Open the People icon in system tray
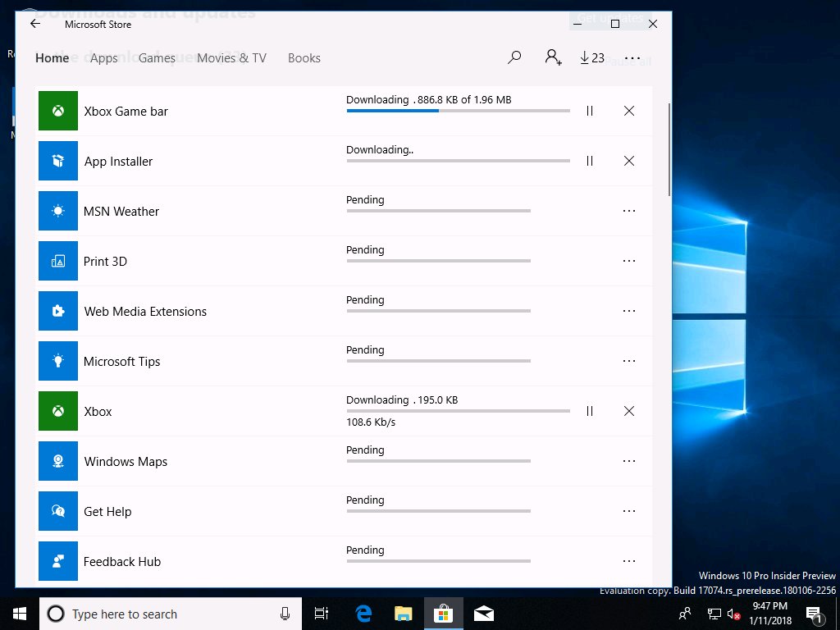840x630 pixels. point(685,614)
